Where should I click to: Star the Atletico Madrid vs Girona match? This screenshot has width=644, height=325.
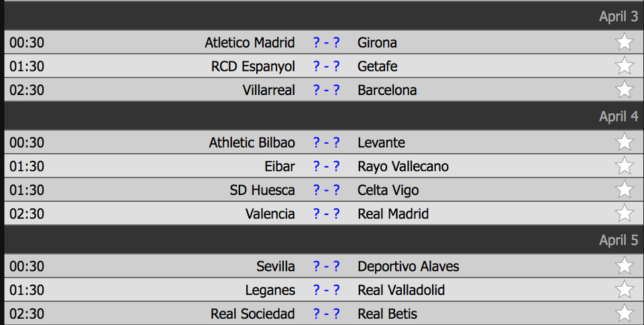click(625, 42)
